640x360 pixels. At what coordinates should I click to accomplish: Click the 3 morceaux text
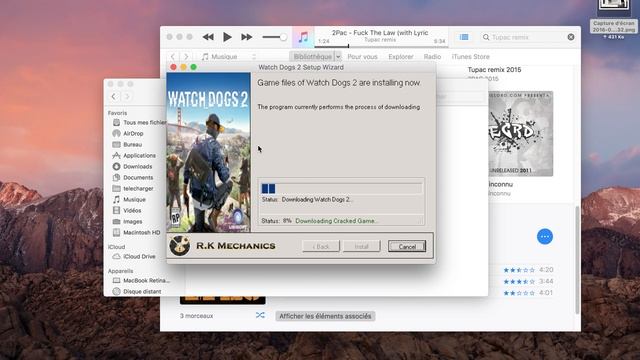[196, 316]
